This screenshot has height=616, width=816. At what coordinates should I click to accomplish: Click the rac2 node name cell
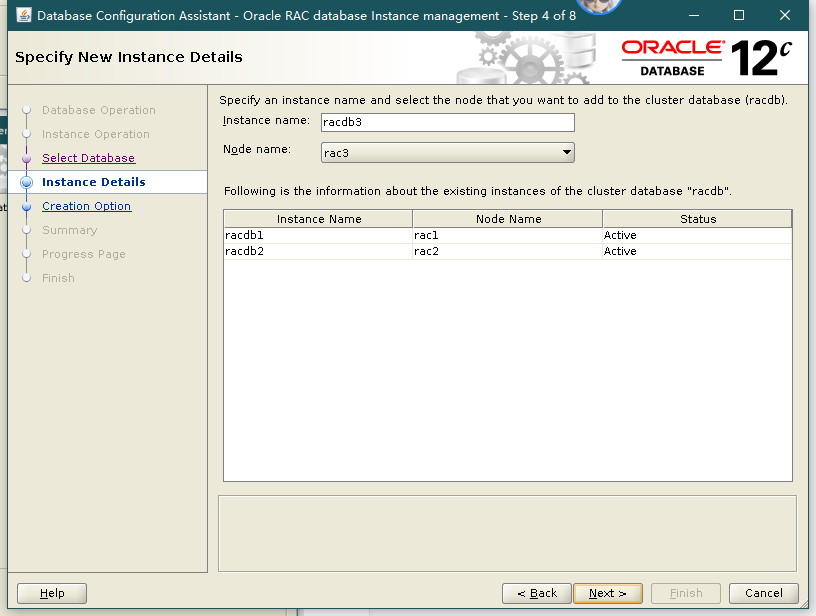(507, 251)
